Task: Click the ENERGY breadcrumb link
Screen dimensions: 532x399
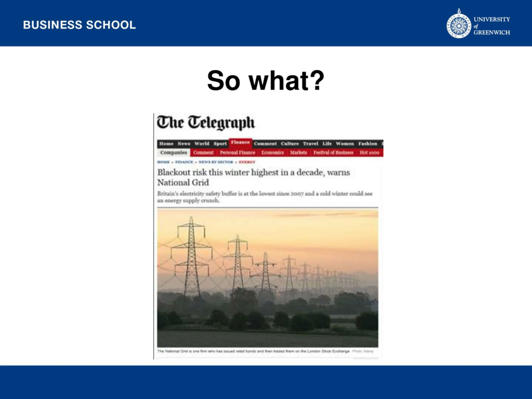Action: coord(247,162)
